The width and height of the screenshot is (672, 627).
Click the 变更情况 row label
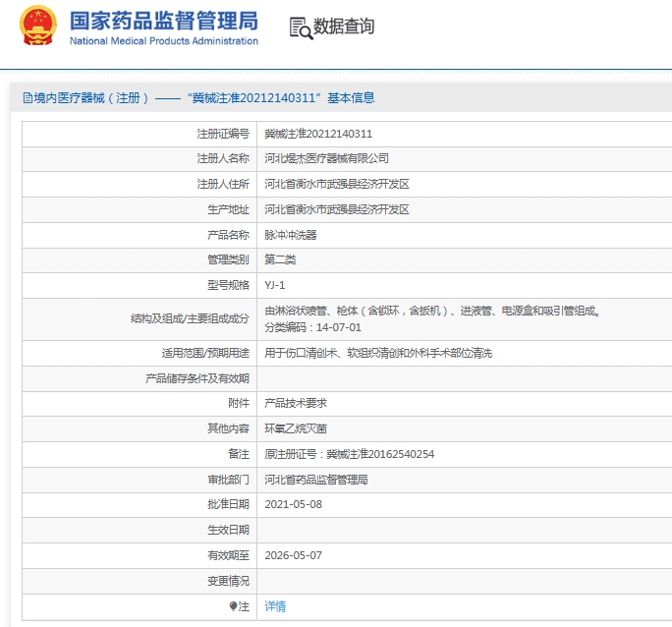229,581
